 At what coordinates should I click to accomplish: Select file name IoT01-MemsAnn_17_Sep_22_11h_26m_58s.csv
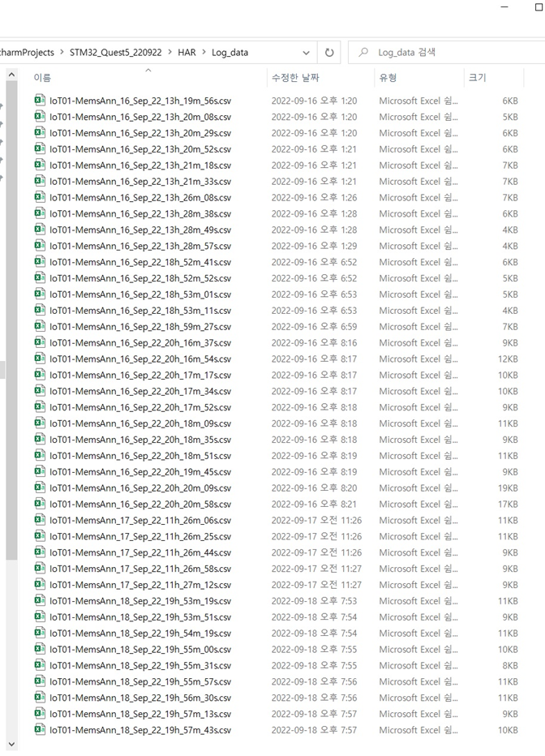[x=140, y=569]
